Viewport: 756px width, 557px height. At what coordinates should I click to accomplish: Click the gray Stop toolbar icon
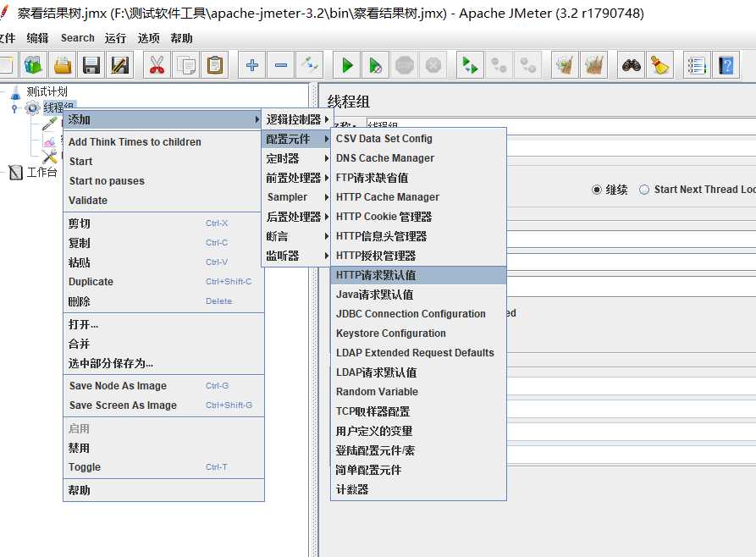coord(405,65)
